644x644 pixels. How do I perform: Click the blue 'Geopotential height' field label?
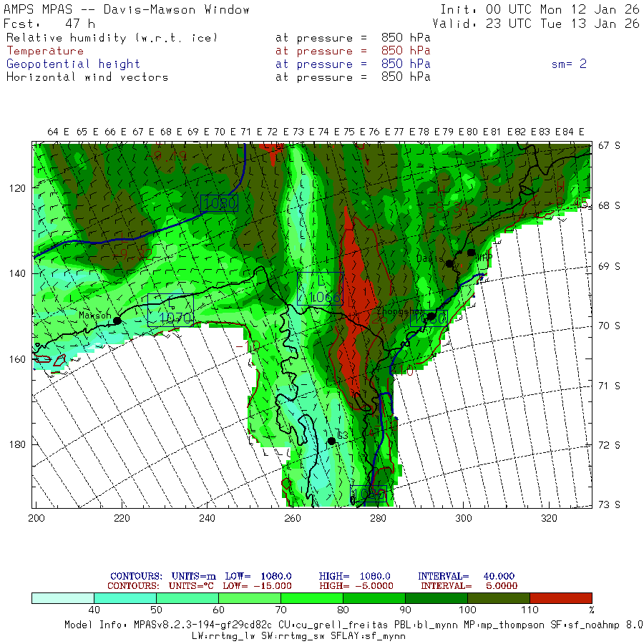coord(73,64)
